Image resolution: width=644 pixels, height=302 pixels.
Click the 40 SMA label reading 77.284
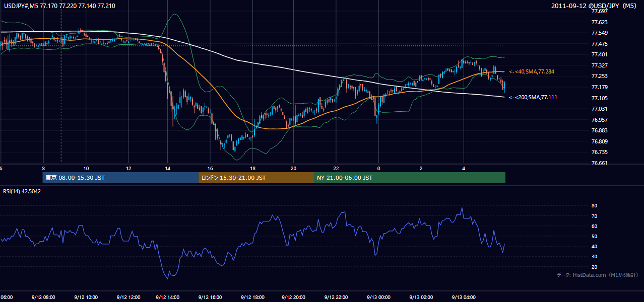pyautogui.click(x=532, y=72)
